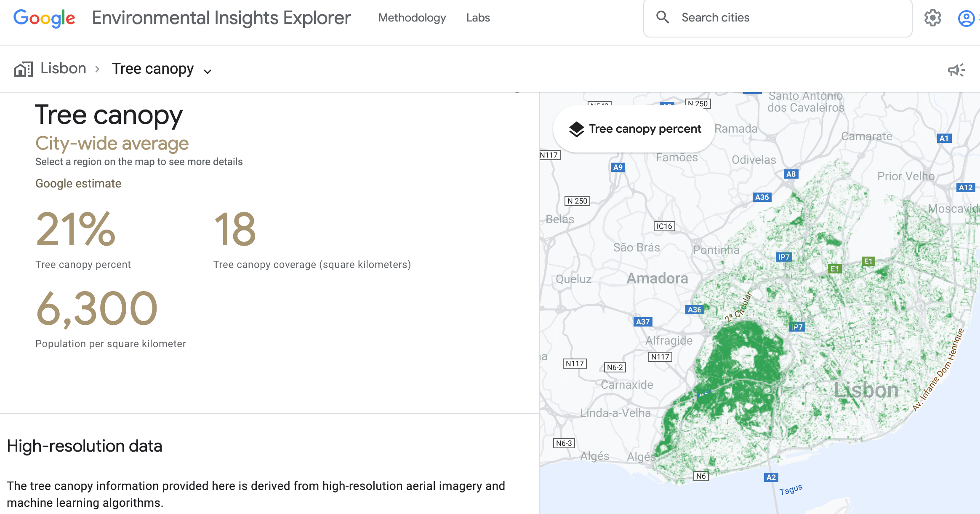Click the Google logo
The width and height of the screenshot is (980, 514).
click(x=44, y=18)
